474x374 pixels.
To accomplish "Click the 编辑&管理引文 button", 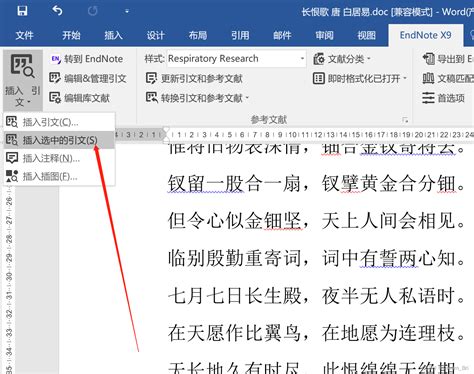I will click(88, 79).
